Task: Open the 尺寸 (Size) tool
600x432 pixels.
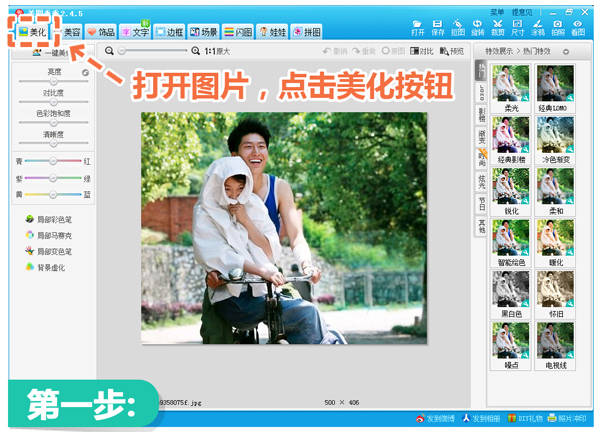Action: (518, 26)
